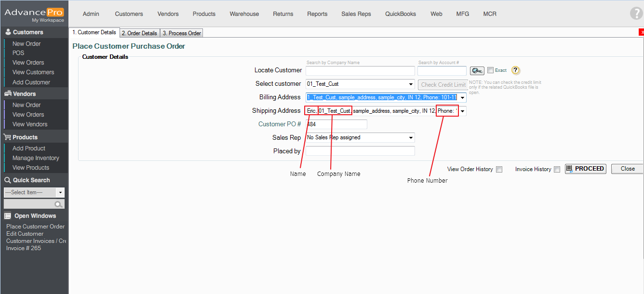This screenshot has height=294, width=644.
Task: Click the Quick Search magnifier icon
Action: click(58, 204)
